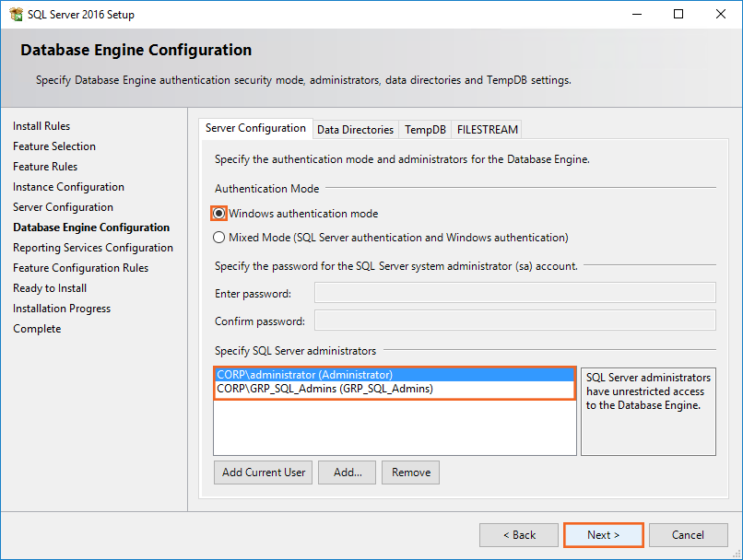
Task: Select CORP\GRP_SQL_Admins list entry
Action: click(x=324, y=389)
